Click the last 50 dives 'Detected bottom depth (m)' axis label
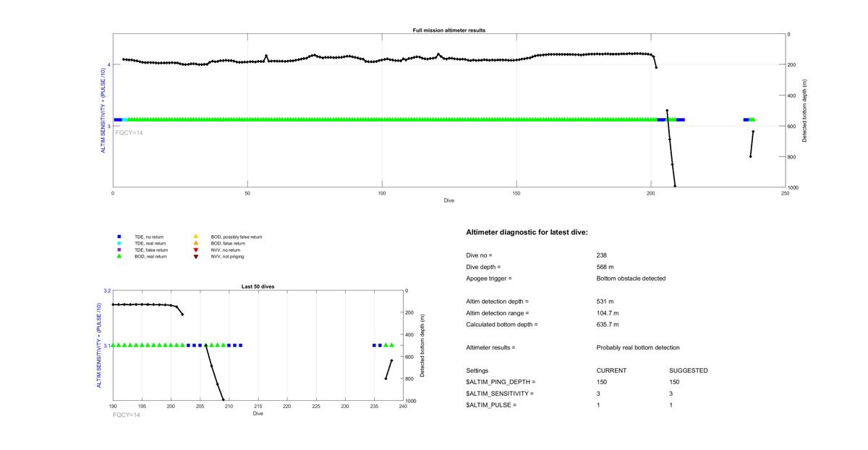 [422, 346]
